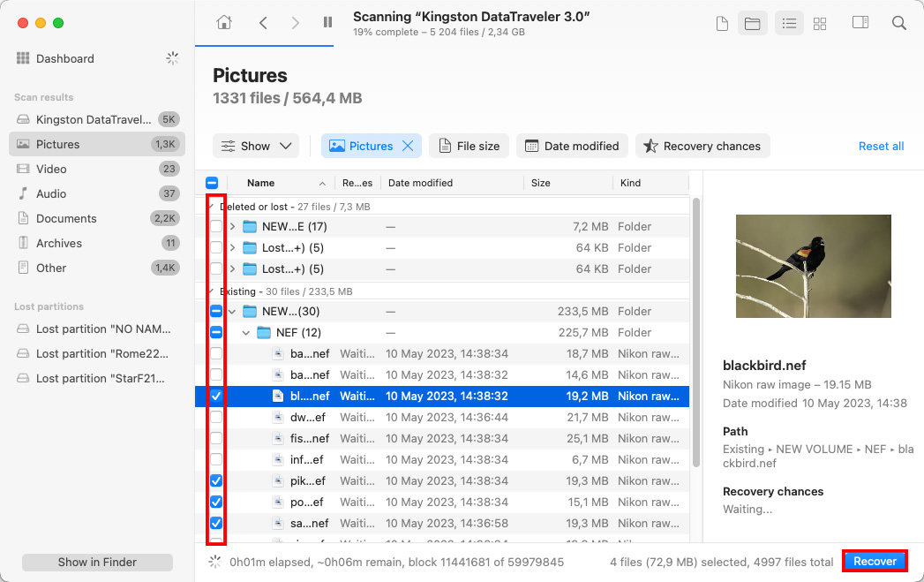This screenshot has width=924, height=582.
Task: Expand the NEW...E (17) folder
Action: point(231,226)
